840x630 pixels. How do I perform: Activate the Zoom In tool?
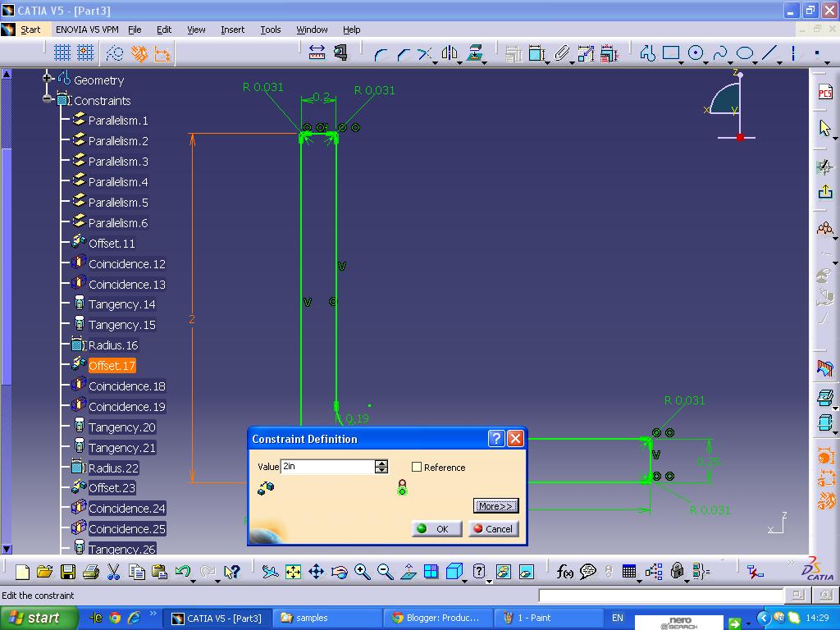[x=360, y=570]
